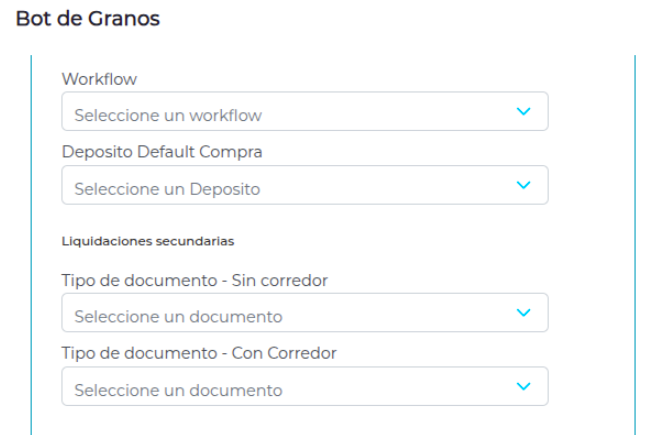Click 'Seleccione un documento' placeholder under Sin corredor
The height and width of the screenshot is (444, 653).
coord(178,317)
